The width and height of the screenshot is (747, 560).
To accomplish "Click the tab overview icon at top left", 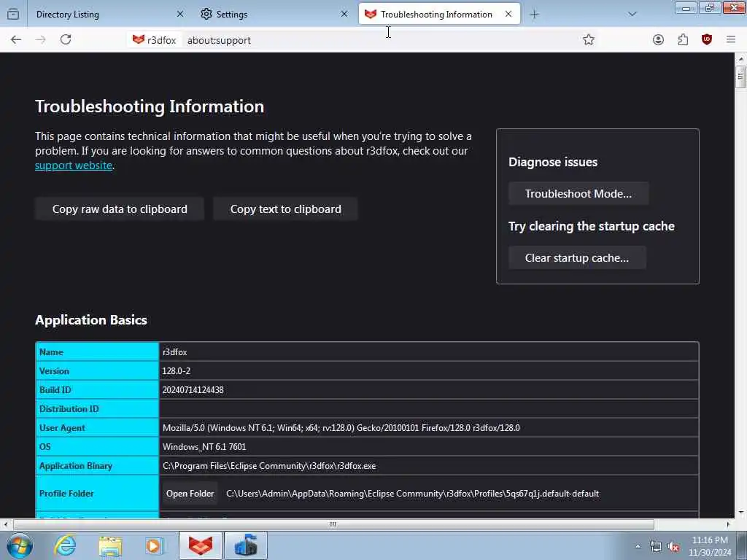I will pos(13,15).
